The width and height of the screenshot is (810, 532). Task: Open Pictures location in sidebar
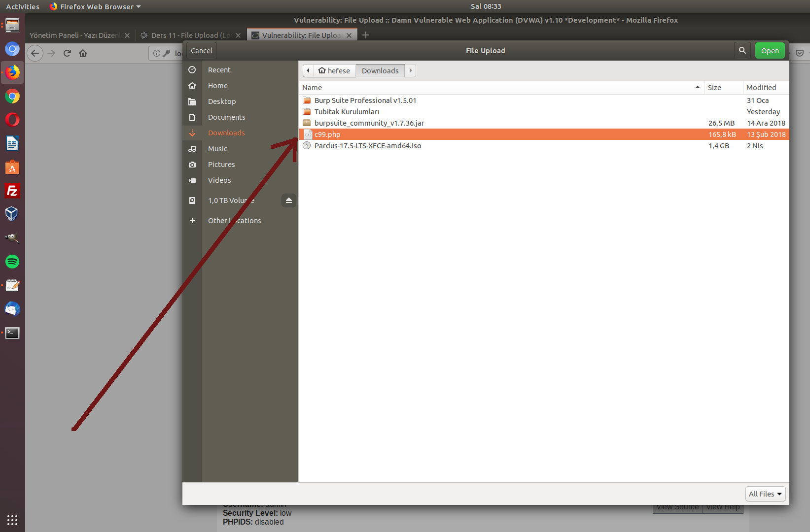(221, 165)
